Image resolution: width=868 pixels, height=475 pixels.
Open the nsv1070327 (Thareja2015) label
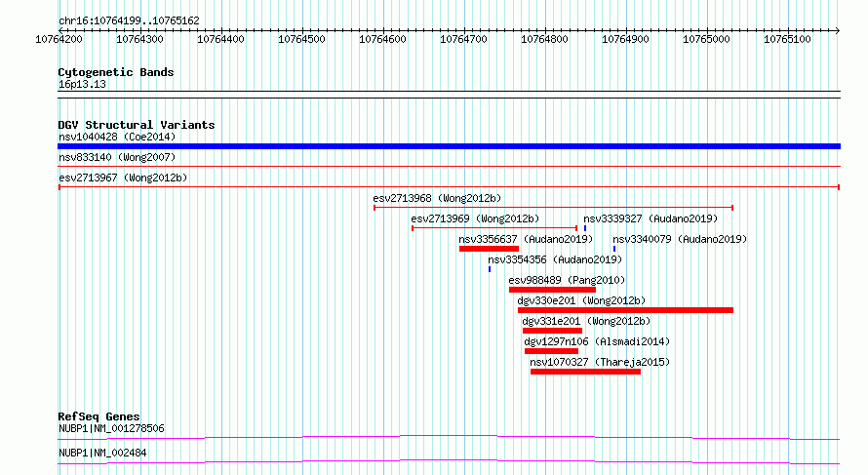tap(600, 362)
